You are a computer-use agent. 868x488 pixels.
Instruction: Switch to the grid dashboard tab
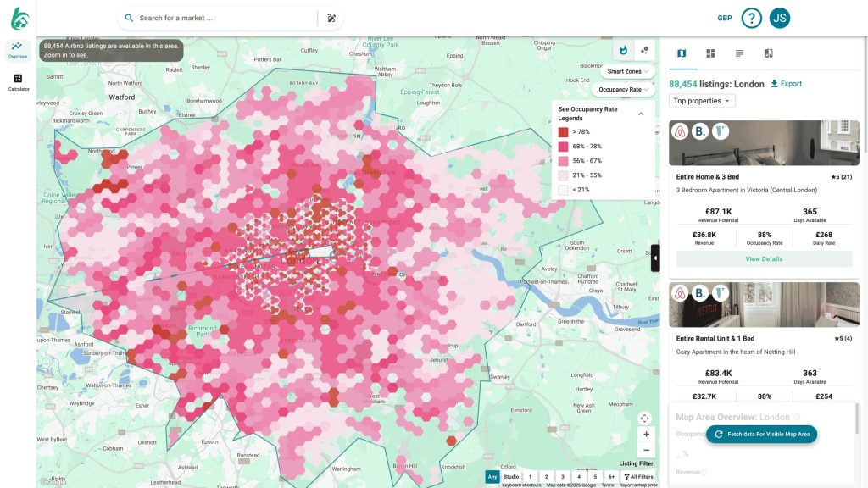(x=710, y=53)
